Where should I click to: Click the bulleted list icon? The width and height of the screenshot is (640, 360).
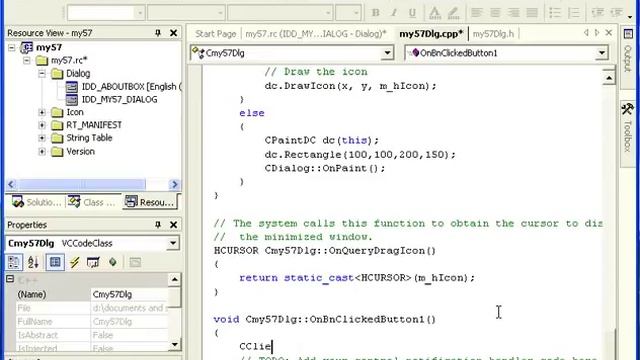click(x=555, y=13)
